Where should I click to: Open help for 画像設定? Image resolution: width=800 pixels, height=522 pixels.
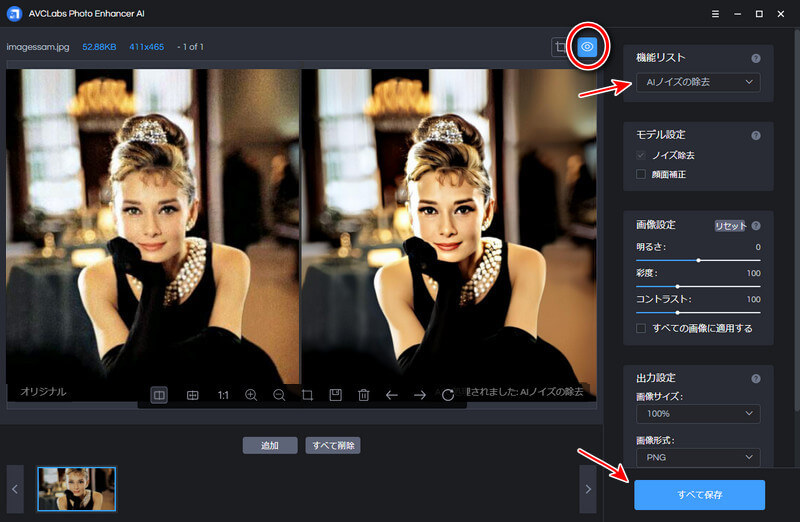756,226
